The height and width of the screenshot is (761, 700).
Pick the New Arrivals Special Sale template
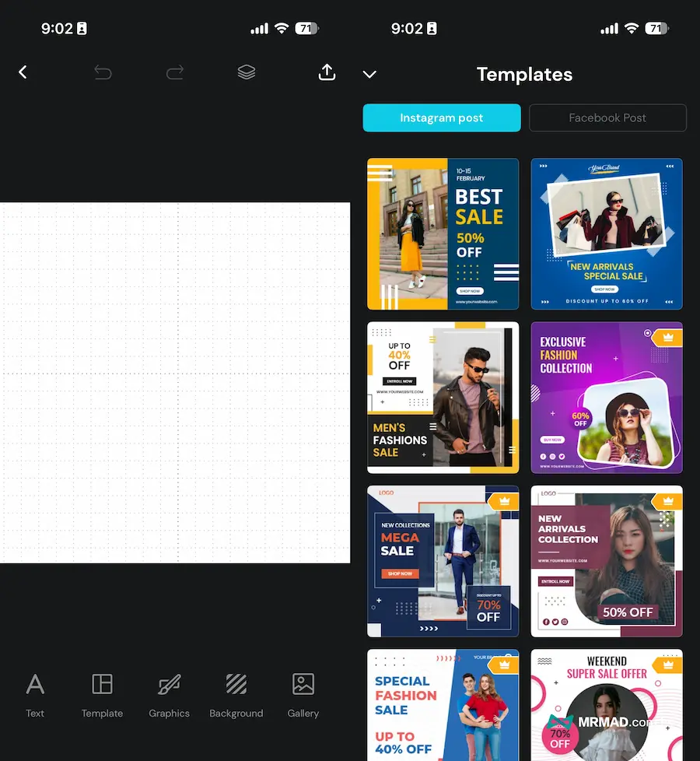pyautogui.click(x=607, y=234)
